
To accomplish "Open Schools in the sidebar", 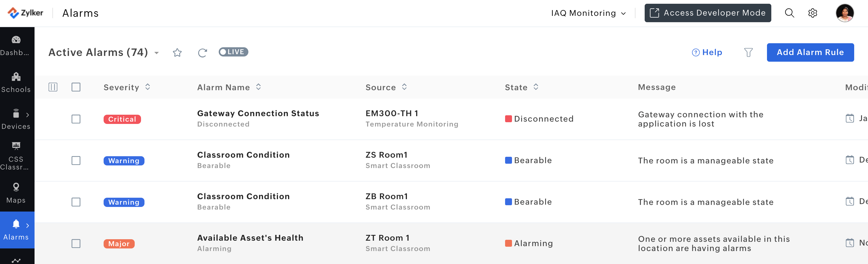I will point(16,82).
